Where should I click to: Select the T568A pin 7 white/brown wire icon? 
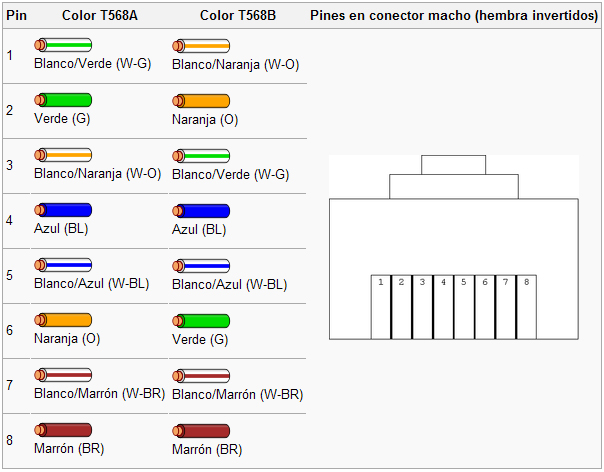click(63, 375)
